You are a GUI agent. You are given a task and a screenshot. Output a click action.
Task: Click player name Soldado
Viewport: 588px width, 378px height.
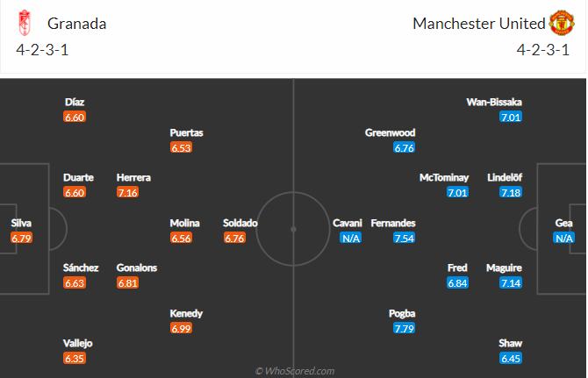tap(240, 223)
